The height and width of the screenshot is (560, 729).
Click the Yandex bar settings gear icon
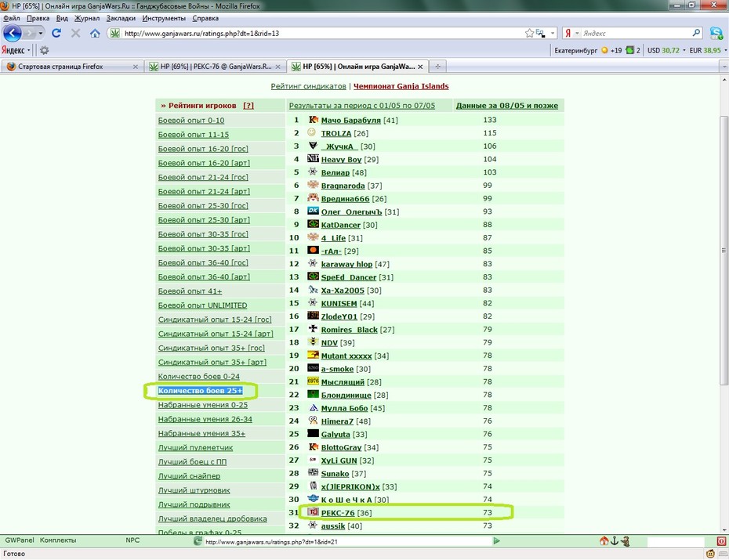click(x=44, y=50)
